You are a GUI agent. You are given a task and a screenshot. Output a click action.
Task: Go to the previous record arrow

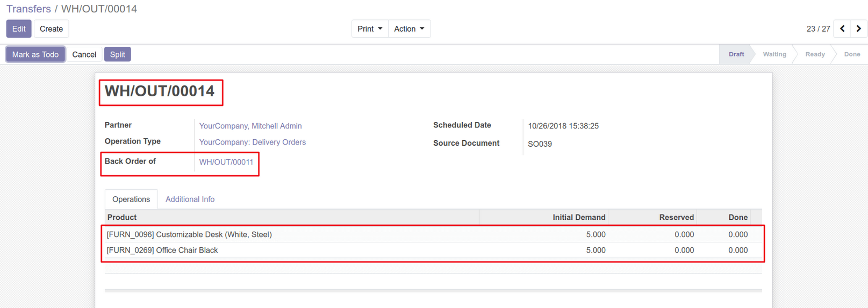click(842, 29)
